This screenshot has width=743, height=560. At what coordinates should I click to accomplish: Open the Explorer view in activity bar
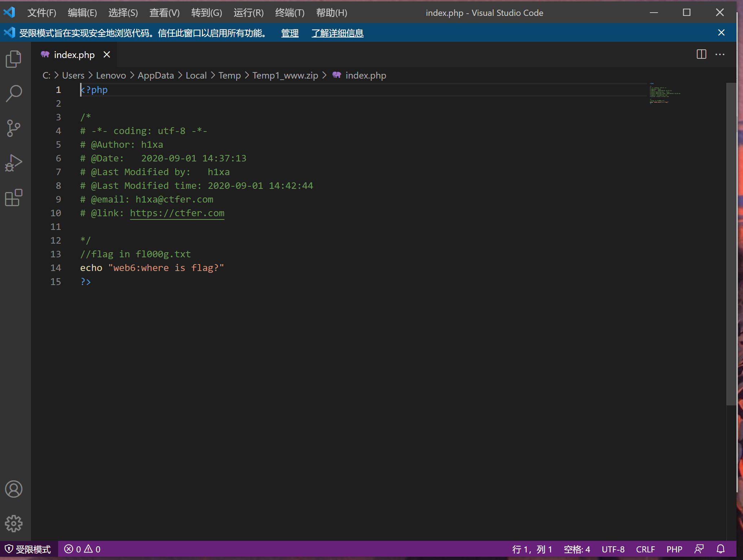[x=14, y=59]
